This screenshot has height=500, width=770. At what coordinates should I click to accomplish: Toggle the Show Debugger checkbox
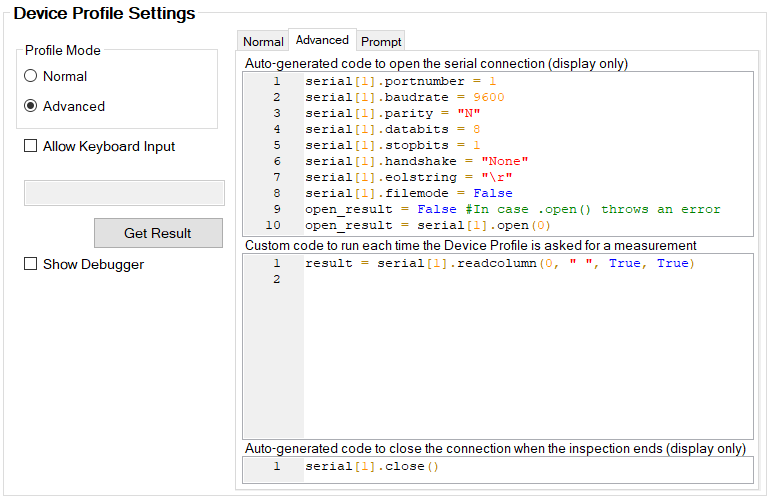pos(31,264)
